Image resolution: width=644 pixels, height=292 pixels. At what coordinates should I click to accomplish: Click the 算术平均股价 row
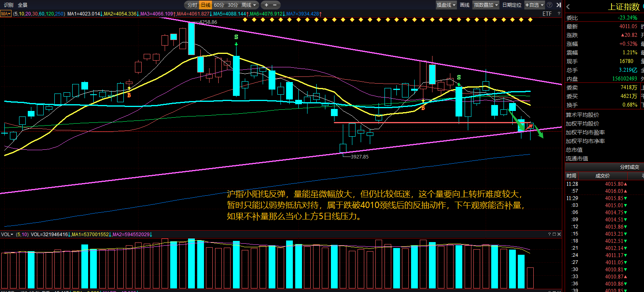click(x=604, y=115)
